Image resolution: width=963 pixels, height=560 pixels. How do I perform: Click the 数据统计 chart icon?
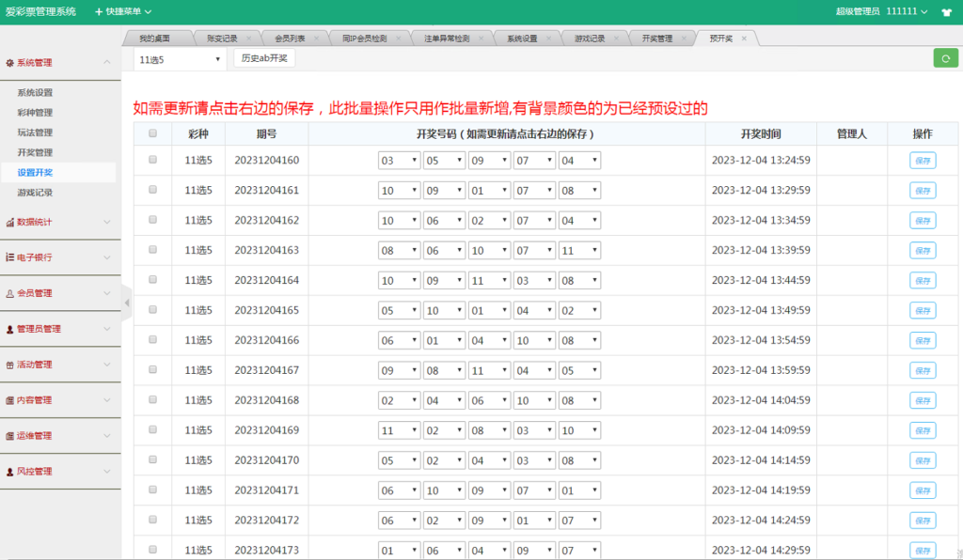(8, 223)
